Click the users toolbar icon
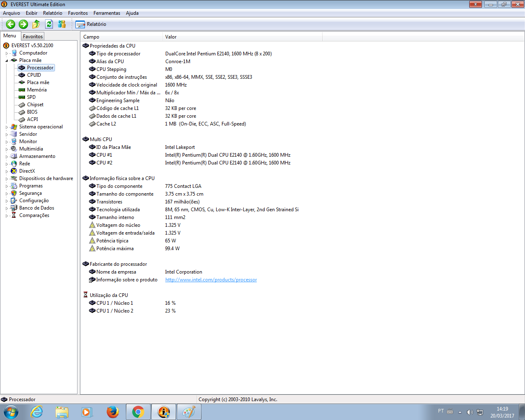 62,24
